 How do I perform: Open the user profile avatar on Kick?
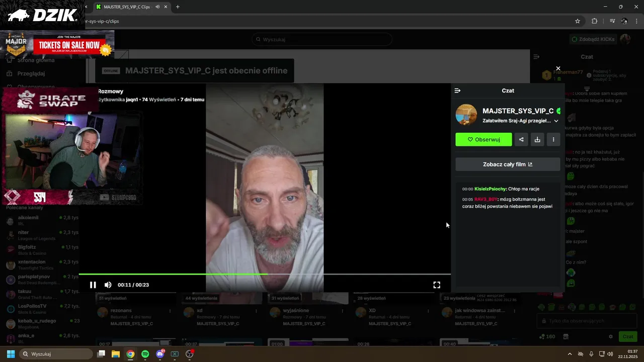point(625,39)
